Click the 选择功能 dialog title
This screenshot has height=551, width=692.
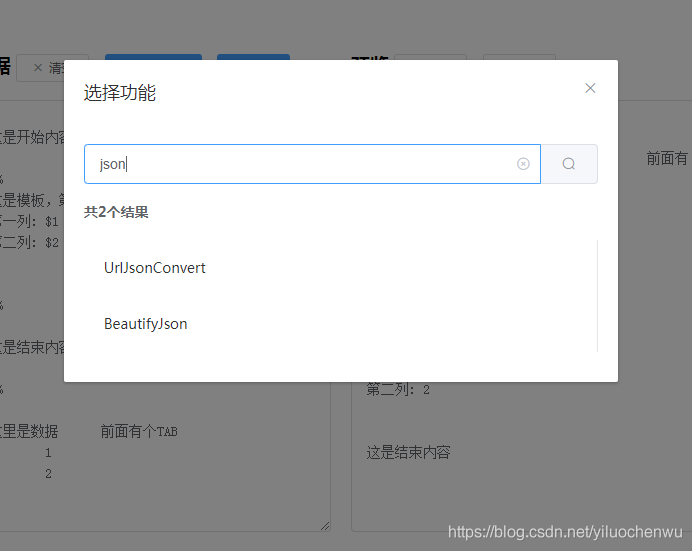pyautogui.click(x=120, y=93)
